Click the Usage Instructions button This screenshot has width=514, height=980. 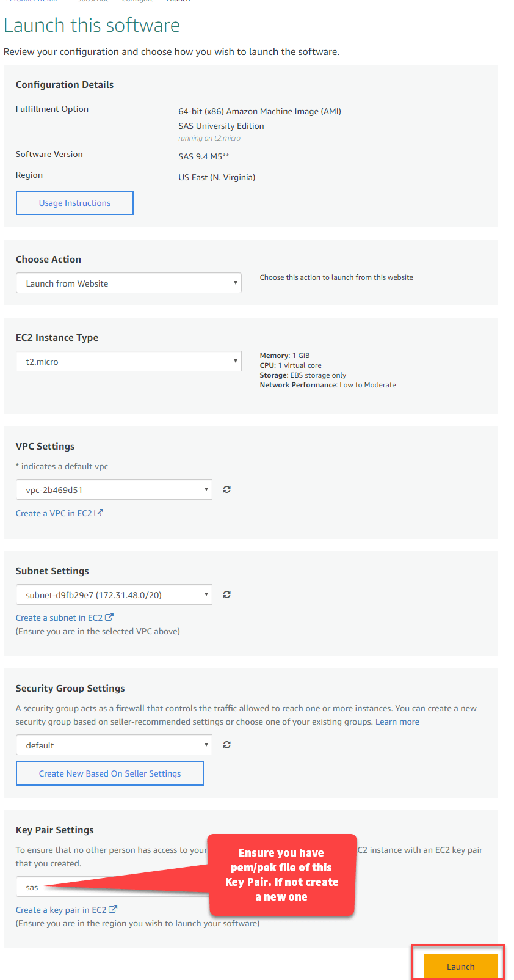click(x=74, y=203)
